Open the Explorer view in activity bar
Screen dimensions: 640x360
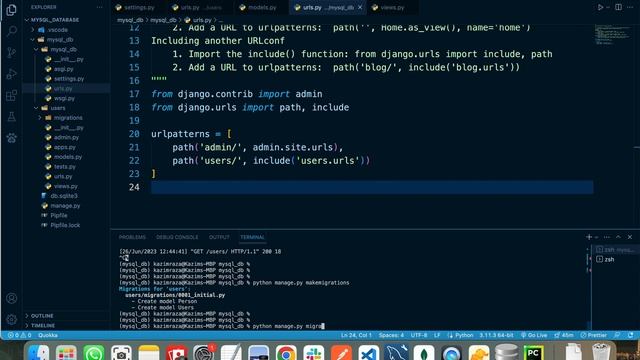point(11,9)
